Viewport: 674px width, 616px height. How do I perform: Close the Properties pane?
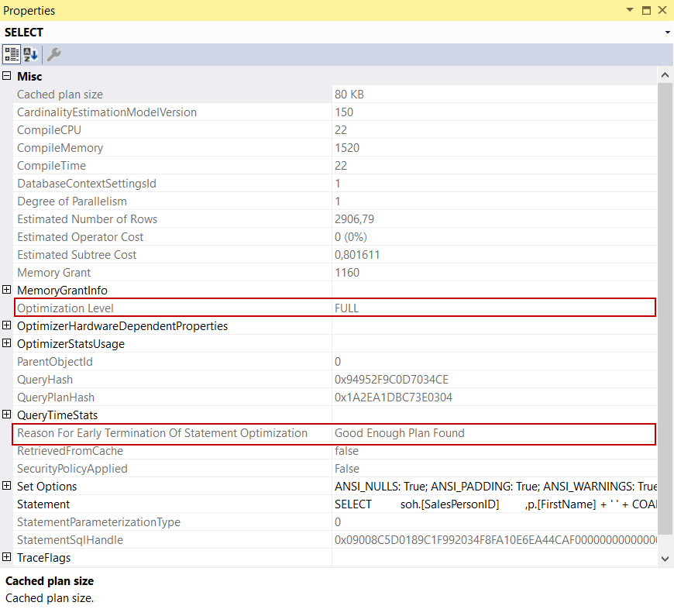pos(662,10)
